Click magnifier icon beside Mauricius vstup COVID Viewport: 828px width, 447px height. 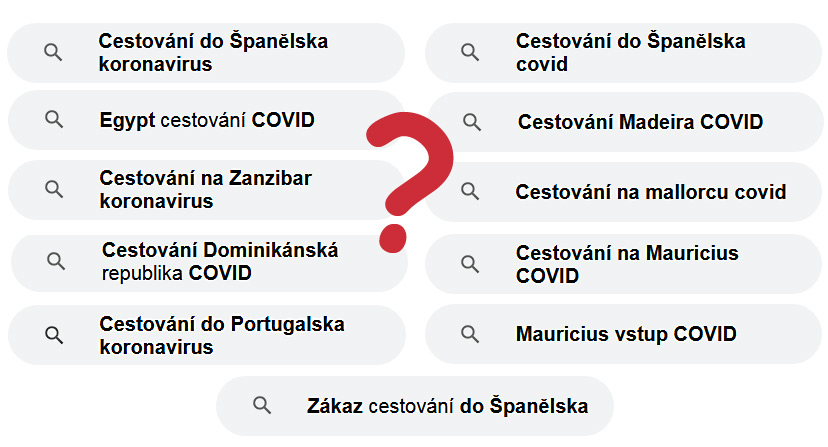point(470,333)
